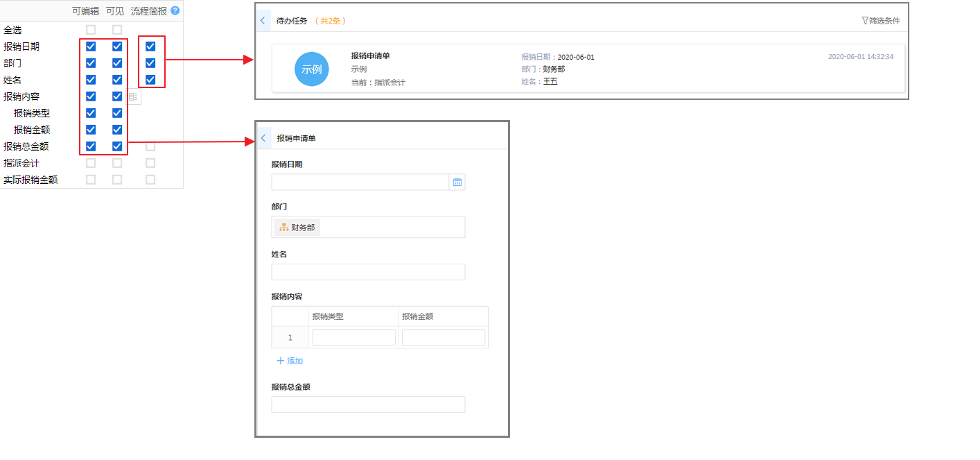Check 实际报销金额 可编辑 checkbox
This screenshot has width=980, height=460.
pos(91,180)
